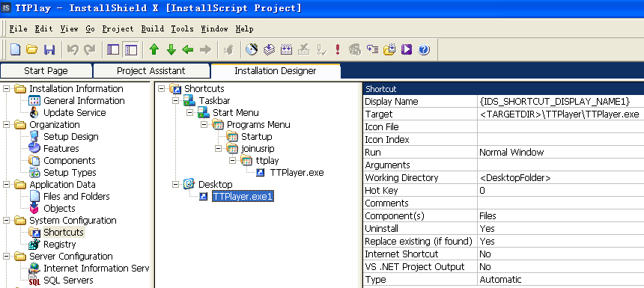Open the File menu
The width and height of the screenshot is (644, 288).
(x=19, y=28)
